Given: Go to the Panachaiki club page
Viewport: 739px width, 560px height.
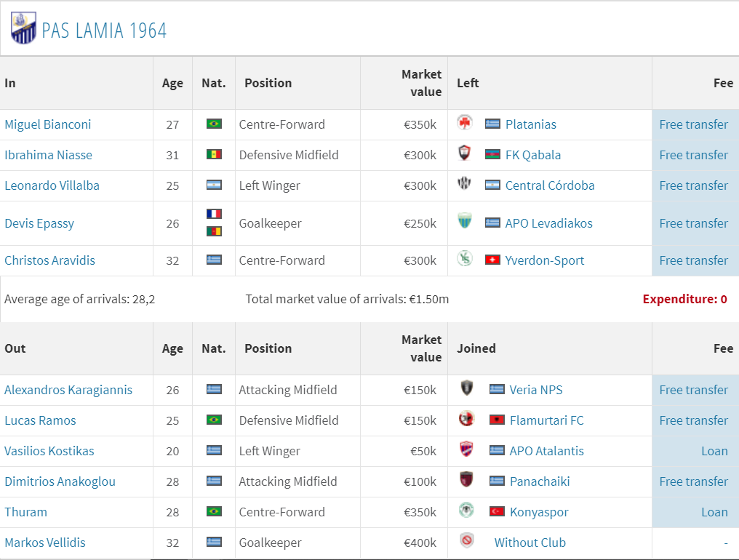Looking at the screenshot, I should (540, 481).
